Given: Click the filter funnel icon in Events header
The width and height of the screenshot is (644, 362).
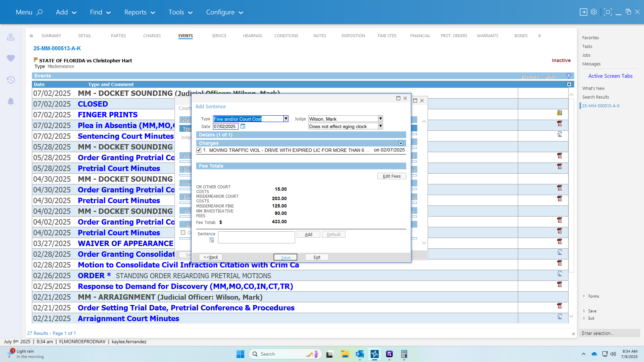Looking at the screenshot, I should tap(569, 76).
